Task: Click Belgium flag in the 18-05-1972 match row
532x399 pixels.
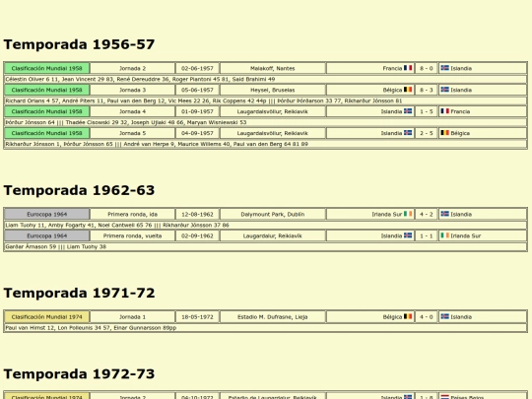Action: pyautogui.click(x=408, y=316)
